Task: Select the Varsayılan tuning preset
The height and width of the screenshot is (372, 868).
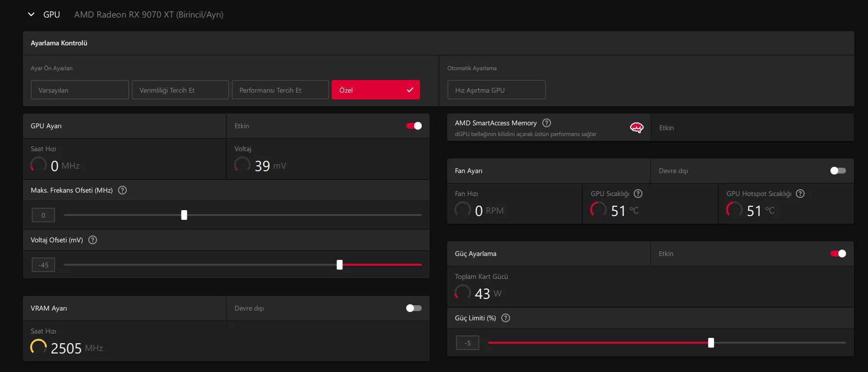Action: pos(80,90)
